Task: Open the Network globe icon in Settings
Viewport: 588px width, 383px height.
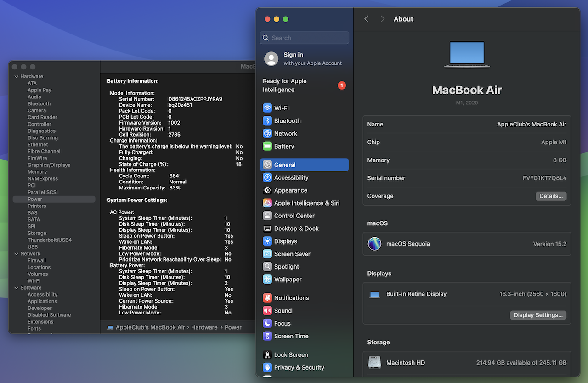Action: 267,133
